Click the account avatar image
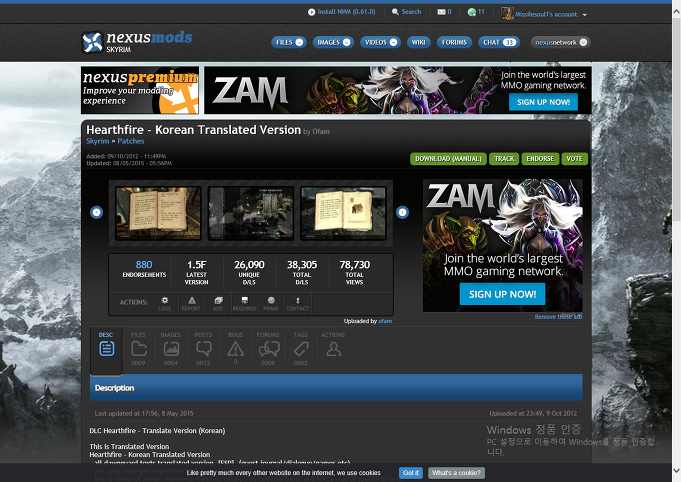This screenshot has width=681, height=482. (x=507, y=13)
